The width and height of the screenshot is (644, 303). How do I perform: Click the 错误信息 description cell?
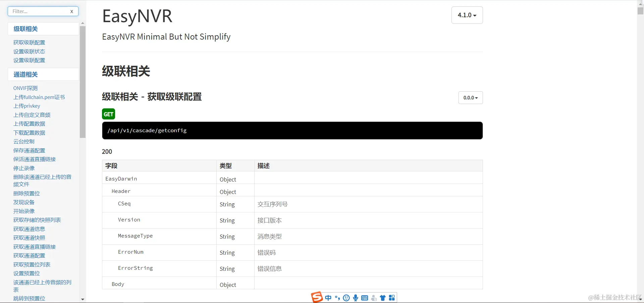tap(368, 269)
